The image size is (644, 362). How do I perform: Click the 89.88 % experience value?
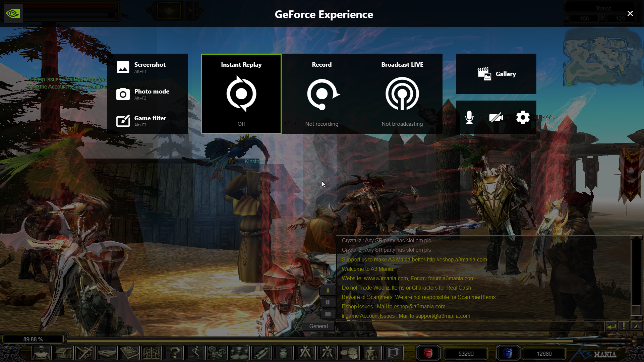(x=33, y=339)
